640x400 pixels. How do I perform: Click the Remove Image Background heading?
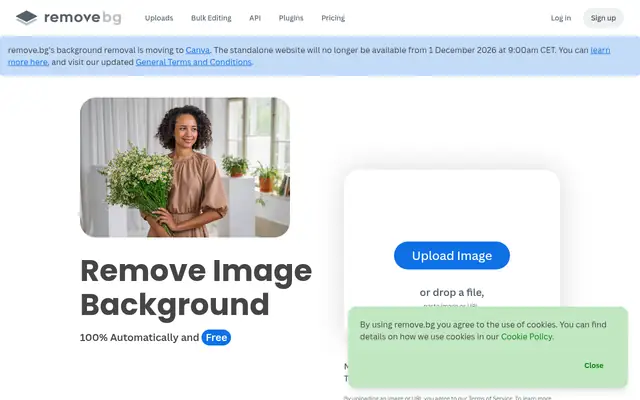pos(196,288)
